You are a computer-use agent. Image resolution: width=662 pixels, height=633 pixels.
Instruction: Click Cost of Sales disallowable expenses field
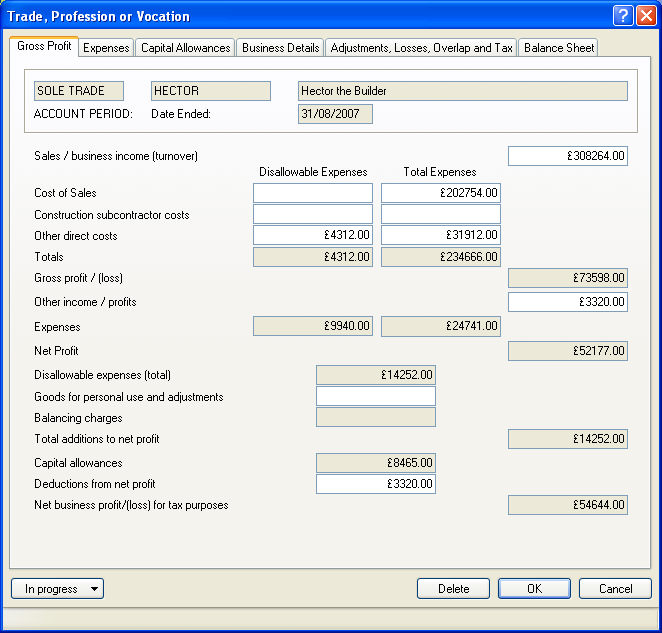[313, 193]
